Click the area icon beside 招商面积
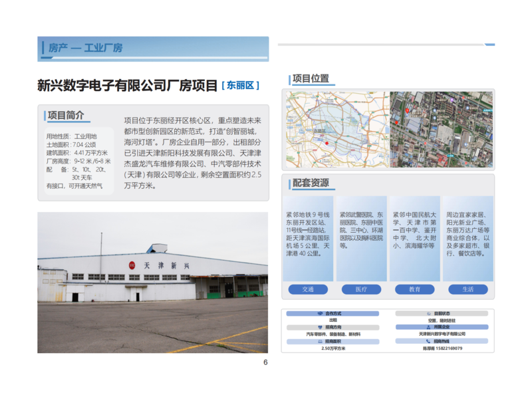Viewport: 532px width, 395px height. click(320, 341)
